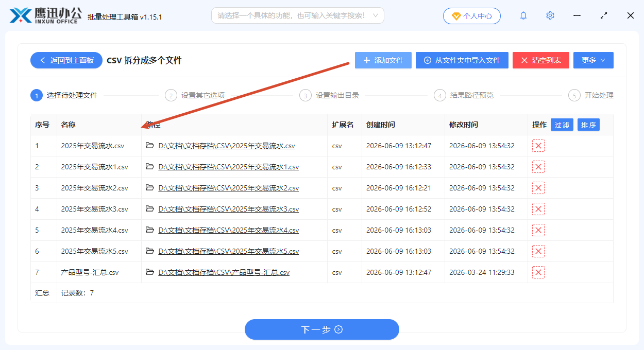The width and height of the screenshot is (644, 350).
Task: Open path link for 2025年交易流水4.csv
Action: coord(229,230)
